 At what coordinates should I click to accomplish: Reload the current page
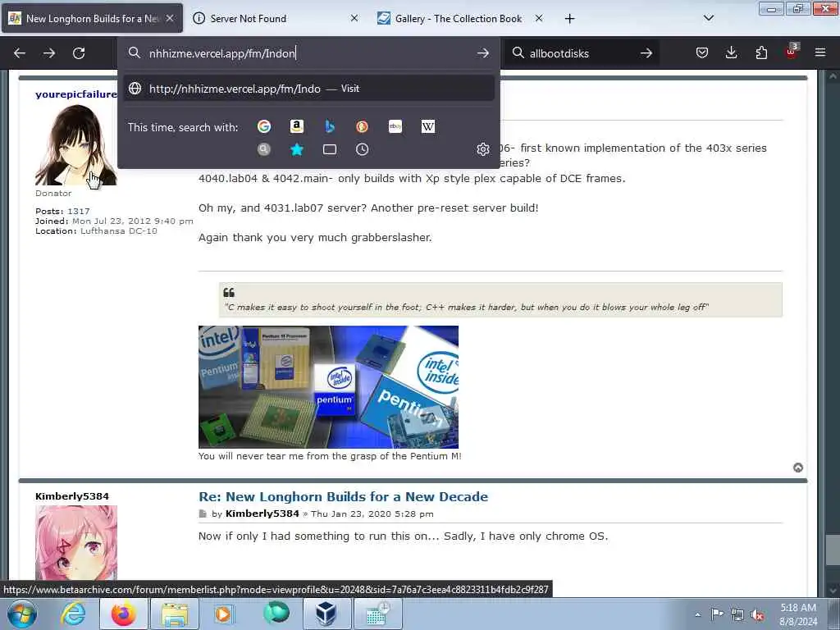tap(79, 53)
